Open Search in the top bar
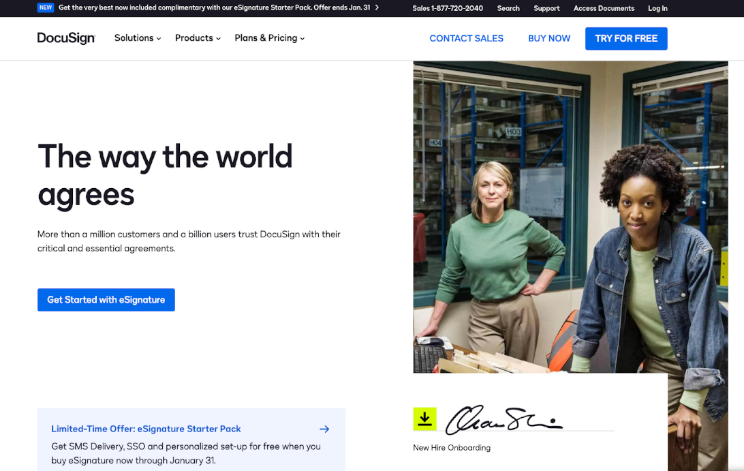This screenshot has width=744, height=471. [508, 8]
